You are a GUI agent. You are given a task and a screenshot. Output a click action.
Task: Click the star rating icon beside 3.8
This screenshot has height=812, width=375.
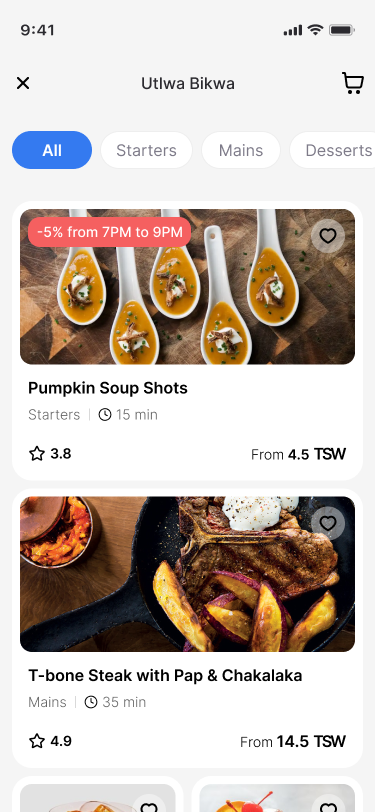pos(37,454)
